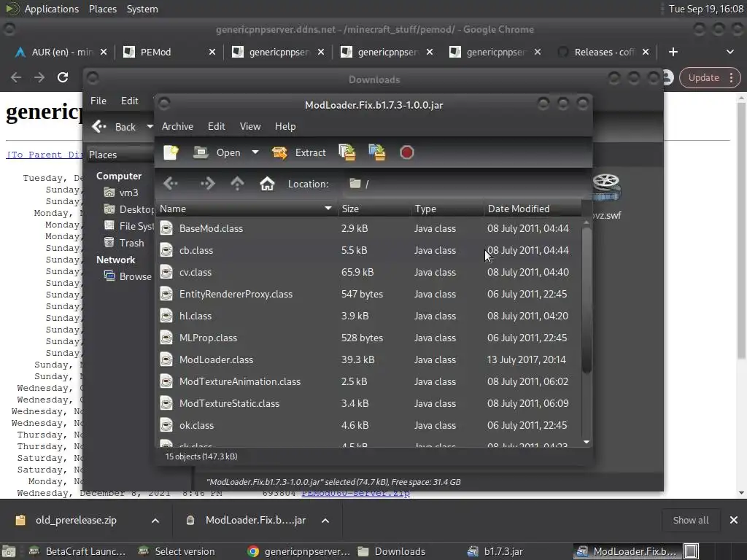Select cb.class in the archive list
Screen dimensions: 747x560
368,251
